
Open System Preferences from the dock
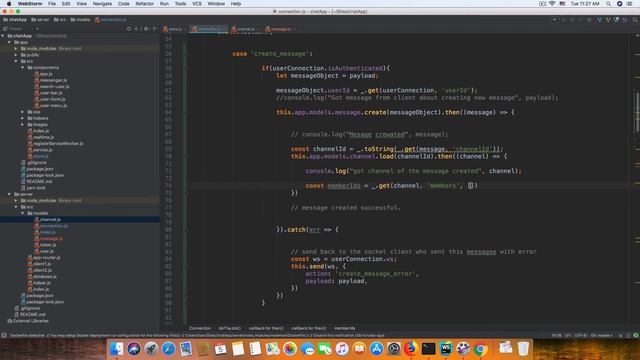394,349
